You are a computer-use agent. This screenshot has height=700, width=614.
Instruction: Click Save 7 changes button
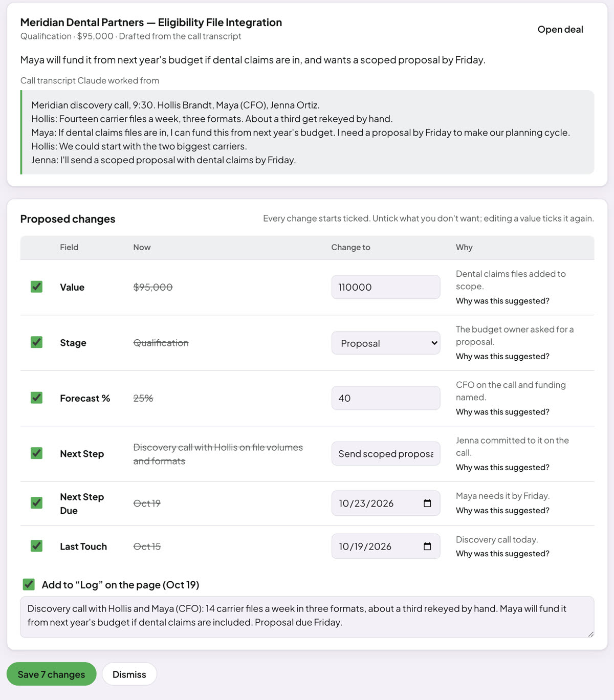click(52, 674)
